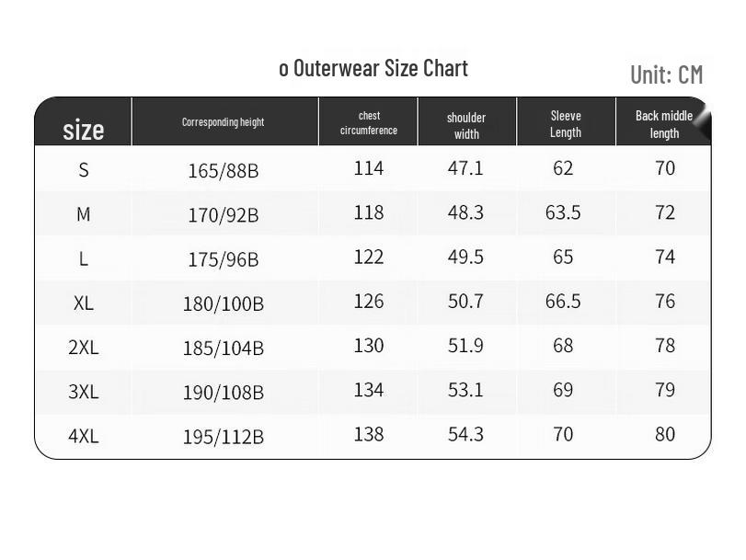Image resolution: width=746 pixels, height=560 pixels.
Task: Click the 175/96B height cell
Action: pyautogui.click(x=224, y=259)
